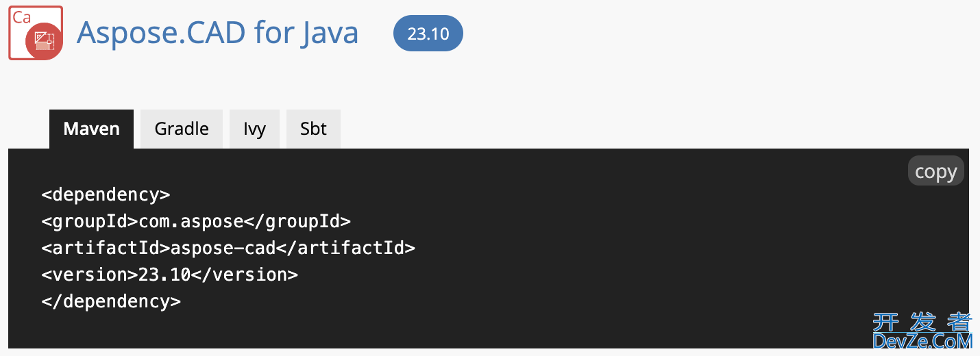Click the opening <dependency> line
Screen dimensions: 980x356
[106, 194]
